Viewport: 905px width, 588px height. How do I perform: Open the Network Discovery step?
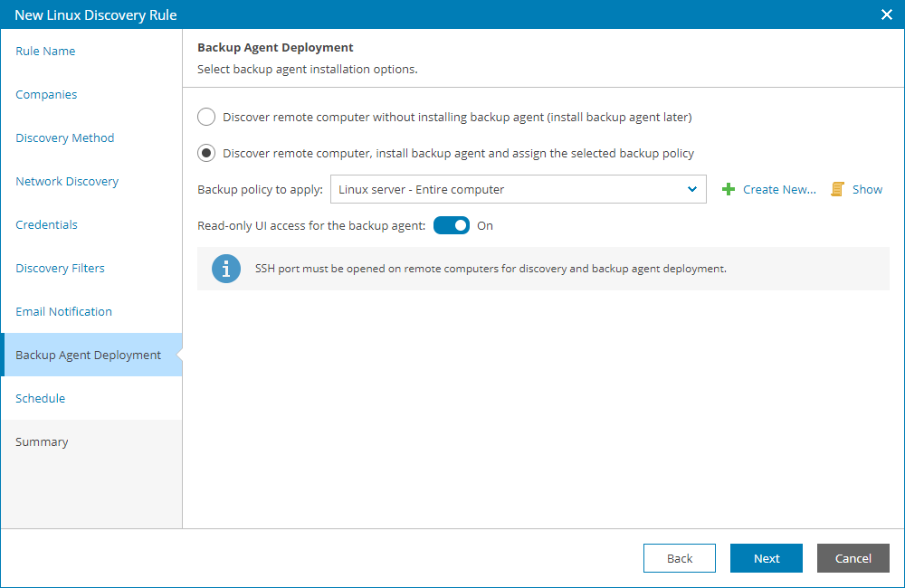tap(66, 182)
